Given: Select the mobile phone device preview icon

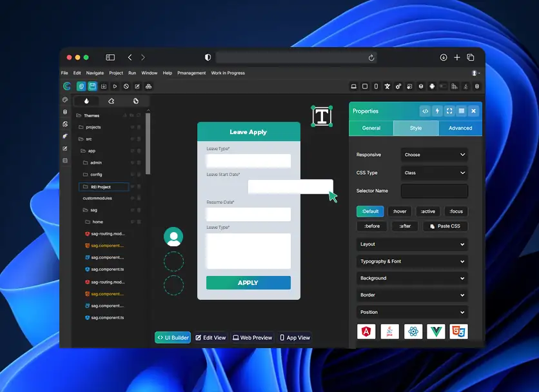Looking at the screenshot, I should [x=376, y=86].
